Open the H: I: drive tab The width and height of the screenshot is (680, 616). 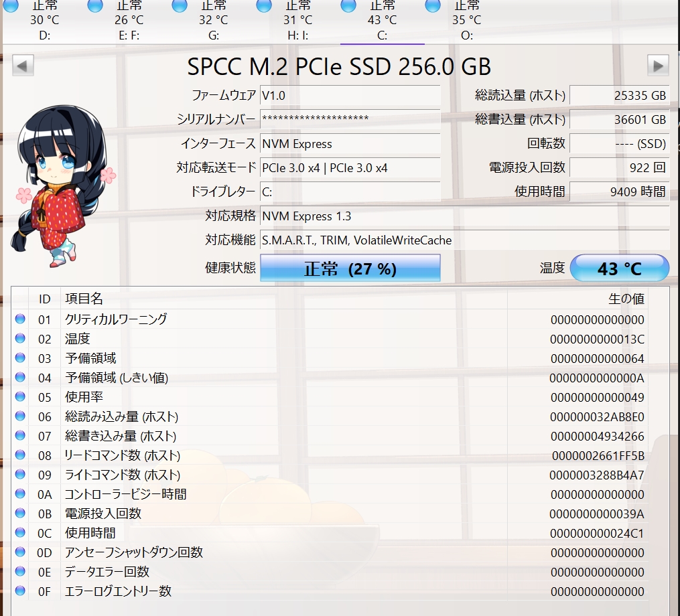pos(297,21)
